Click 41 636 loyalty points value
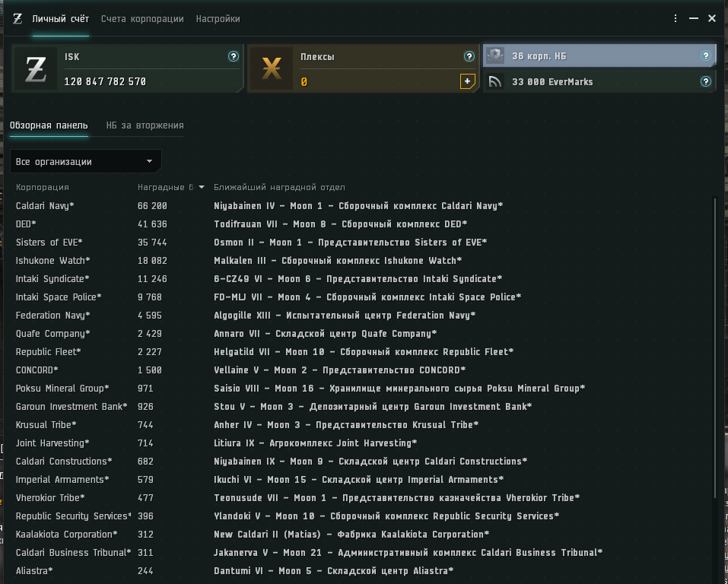Screen dimensions: 728x584 [x=152, y=224]
